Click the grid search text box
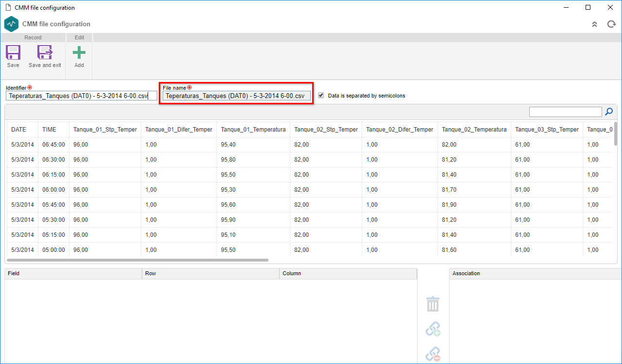Screen dimensions: 622x364 tap(566, 112)
